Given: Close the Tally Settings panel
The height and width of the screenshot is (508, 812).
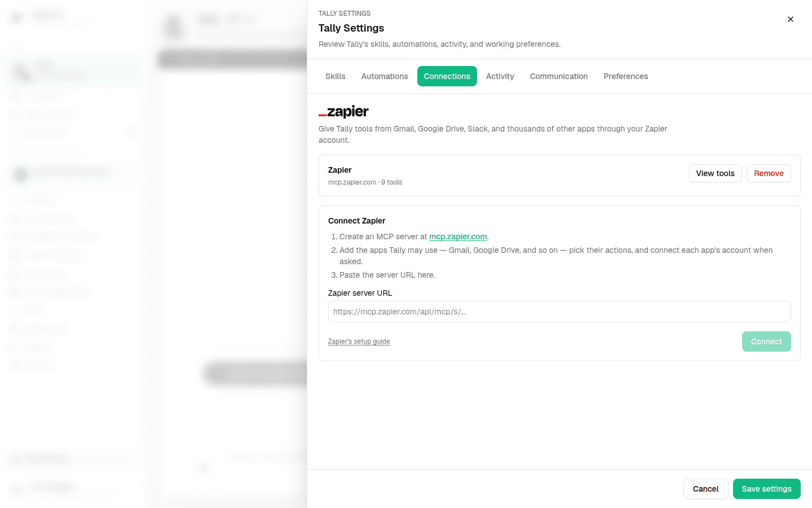Looking at the screenshot, I should pos(791,19).
